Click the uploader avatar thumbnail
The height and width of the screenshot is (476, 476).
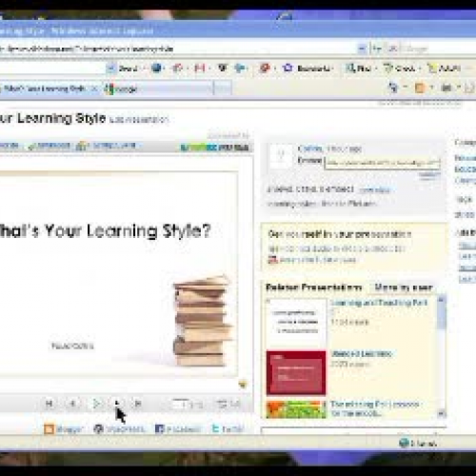coord(281,155)
